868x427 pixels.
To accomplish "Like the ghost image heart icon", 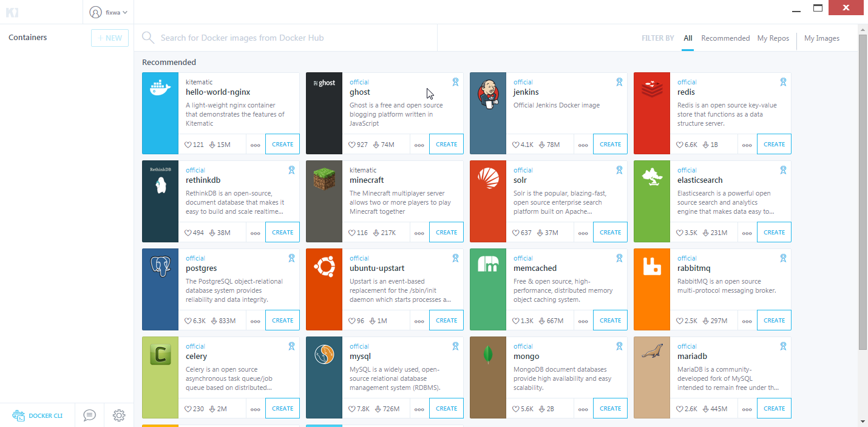I will (x=352, y=145).
